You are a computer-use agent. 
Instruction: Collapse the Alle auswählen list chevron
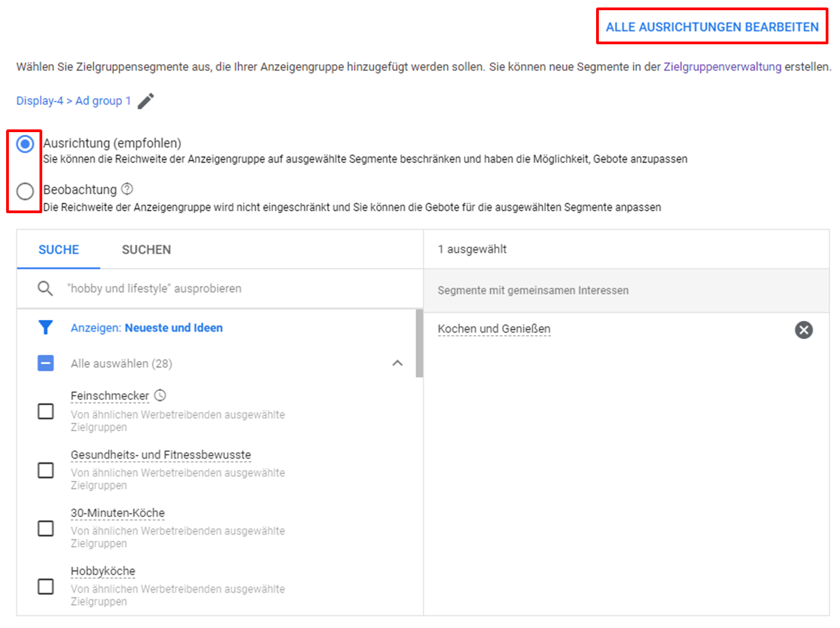tap(397, 363)
